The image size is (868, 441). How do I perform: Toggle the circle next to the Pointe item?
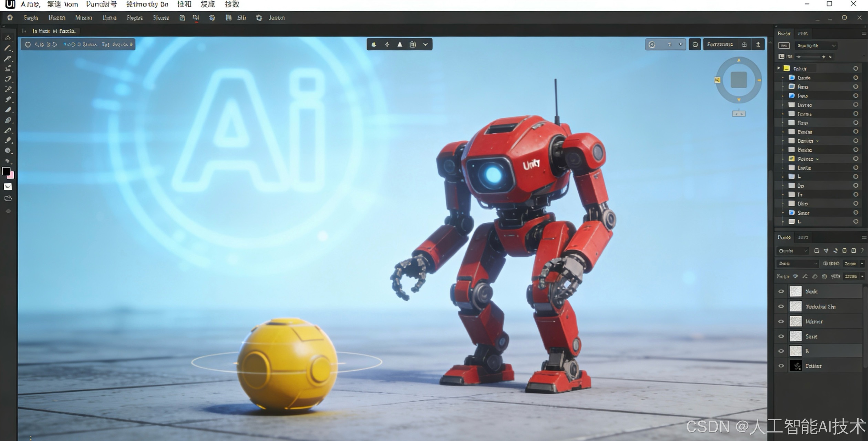click(x=855, y=159)
